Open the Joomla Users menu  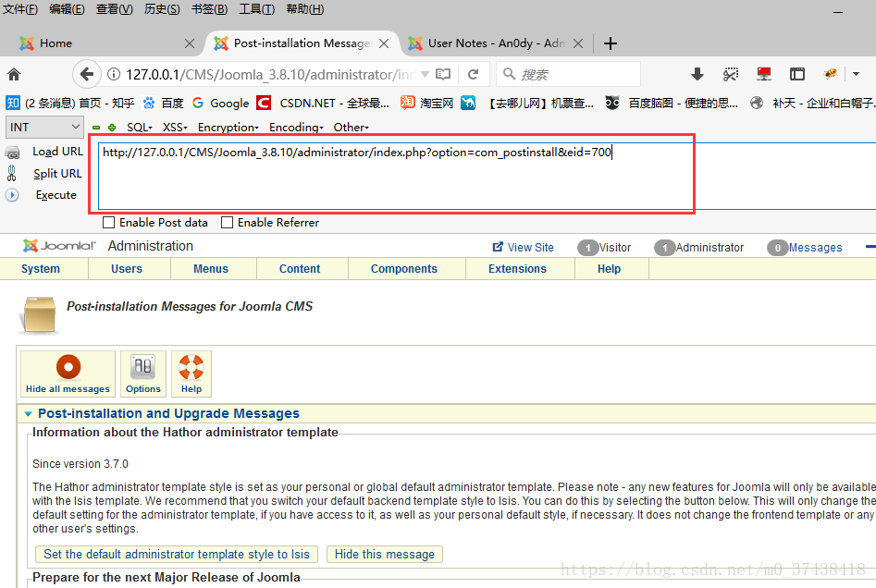(x=127, y=269)
